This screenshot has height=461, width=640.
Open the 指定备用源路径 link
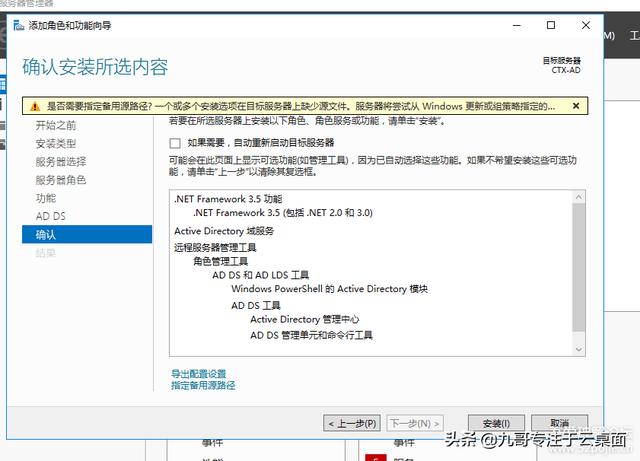click(203, 385)
